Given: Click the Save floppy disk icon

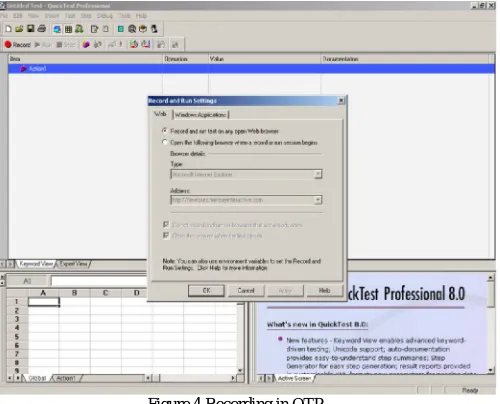Looking at the screenshot, I should (x=31, y=29).
